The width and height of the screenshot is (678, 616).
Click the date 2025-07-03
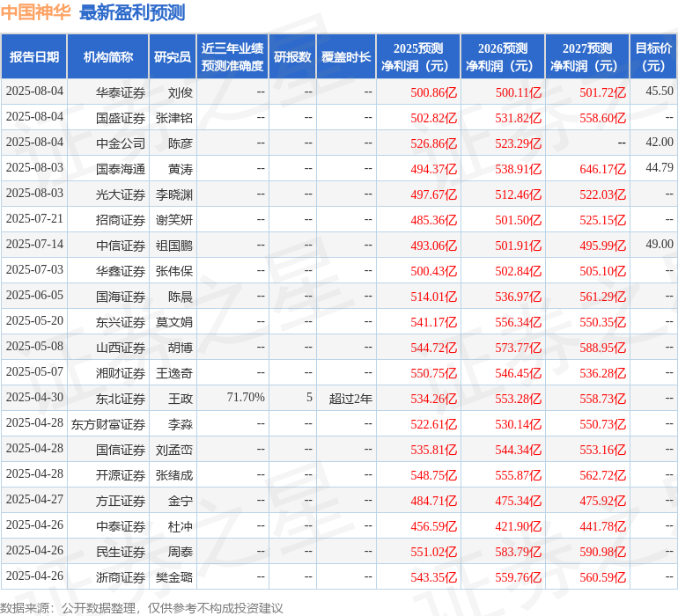[34, 270]
